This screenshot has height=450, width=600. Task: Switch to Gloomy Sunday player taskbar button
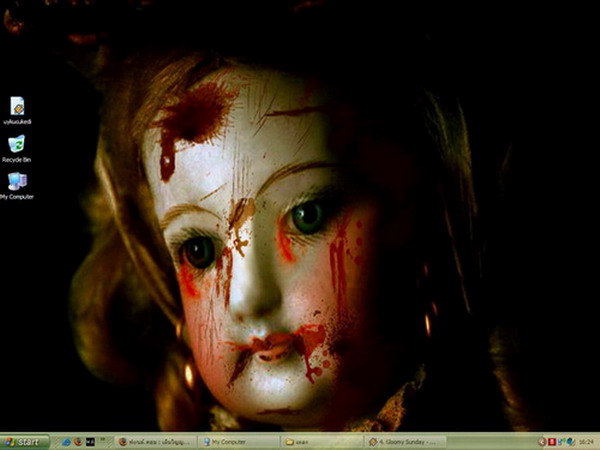(405, 442)
